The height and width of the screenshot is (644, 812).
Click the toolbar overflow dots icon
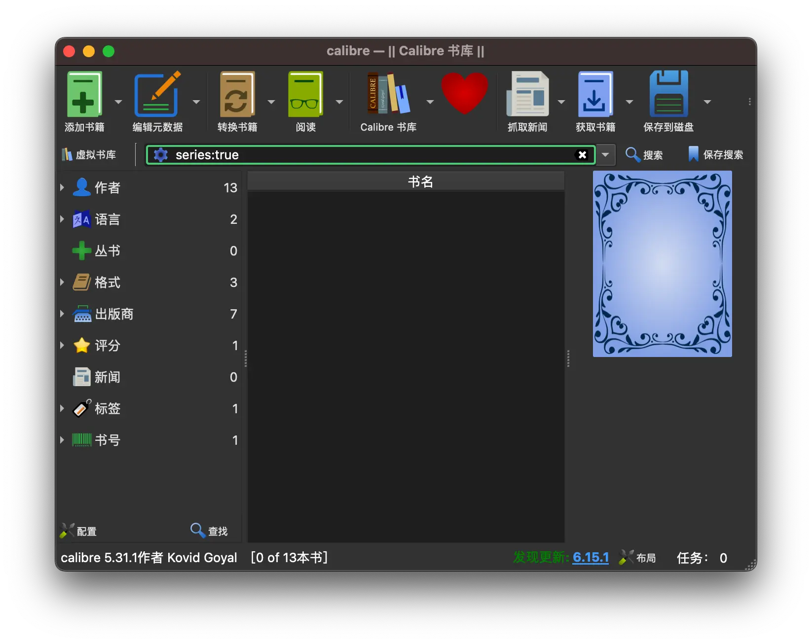click(x=750, y=102)
